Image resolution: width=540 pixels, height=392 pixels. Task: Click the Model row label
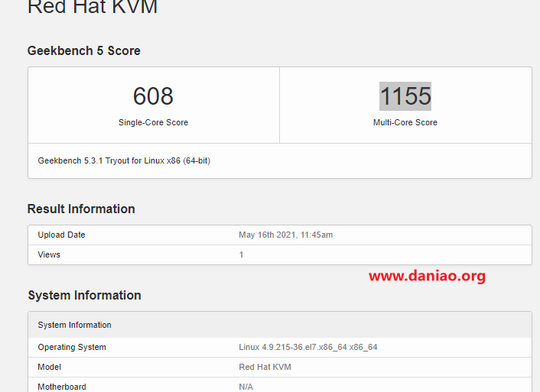click(x=49, y=367)
